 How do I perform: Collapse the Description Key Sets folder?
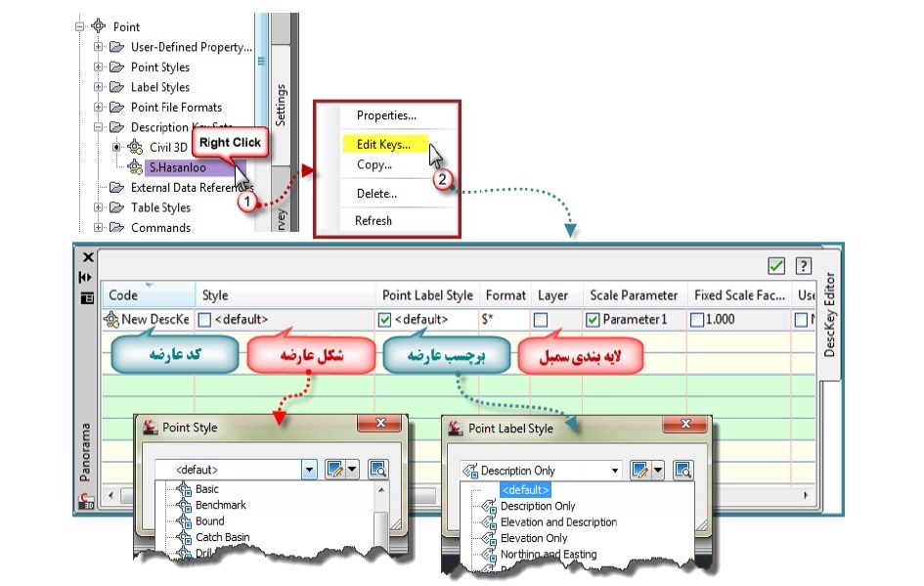pos(99,127)
